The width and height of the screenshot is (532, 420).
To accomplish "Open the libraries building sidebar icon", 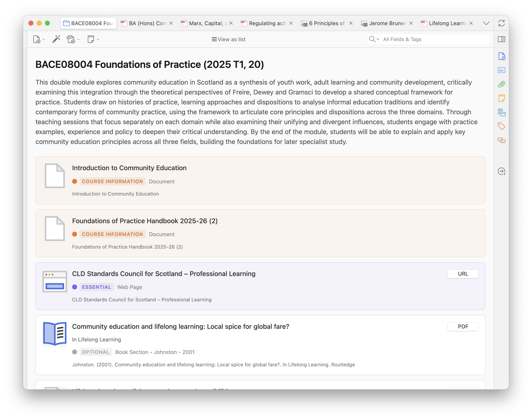I will 501,112.
